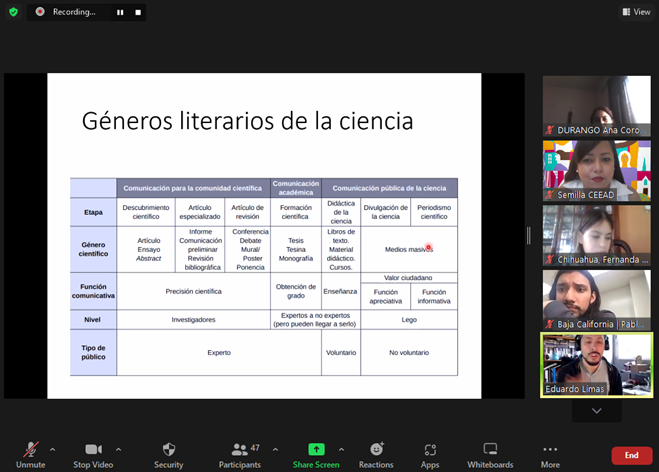This screenshot has height=472, width=659.
Task: Click the 'Periodismo científico' cell
Action: pyautogui.click(x=434, y=212)
